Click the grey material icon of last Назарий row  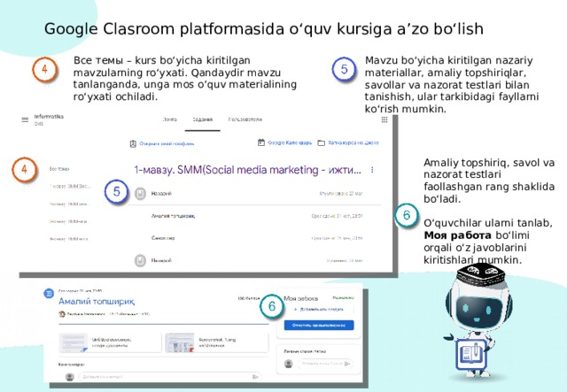(140, 260)
